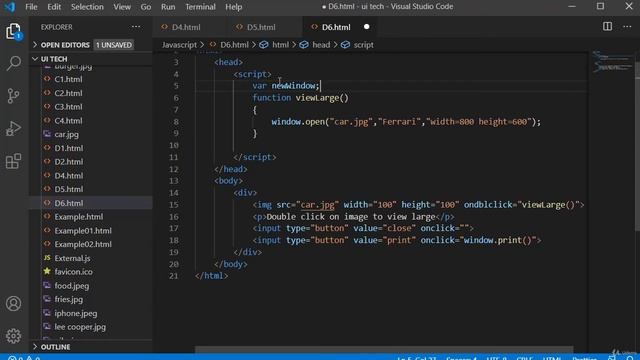Open Help menu
Screen dimensions: 640x360
[233, 7]
